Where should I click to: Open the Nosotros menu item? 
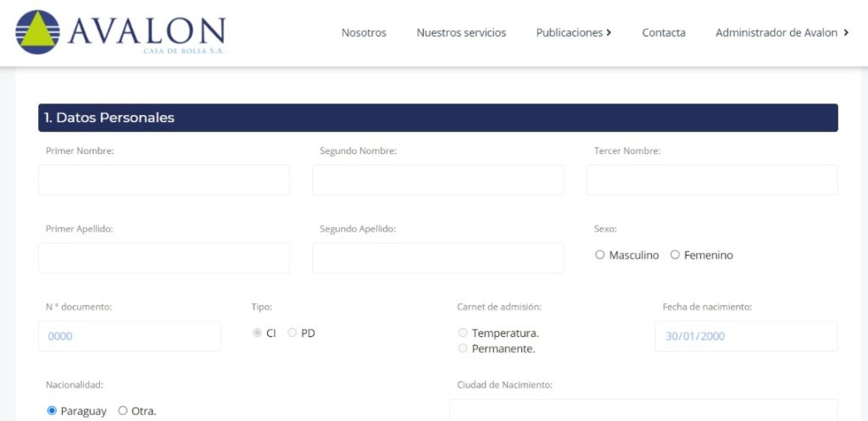364,33
